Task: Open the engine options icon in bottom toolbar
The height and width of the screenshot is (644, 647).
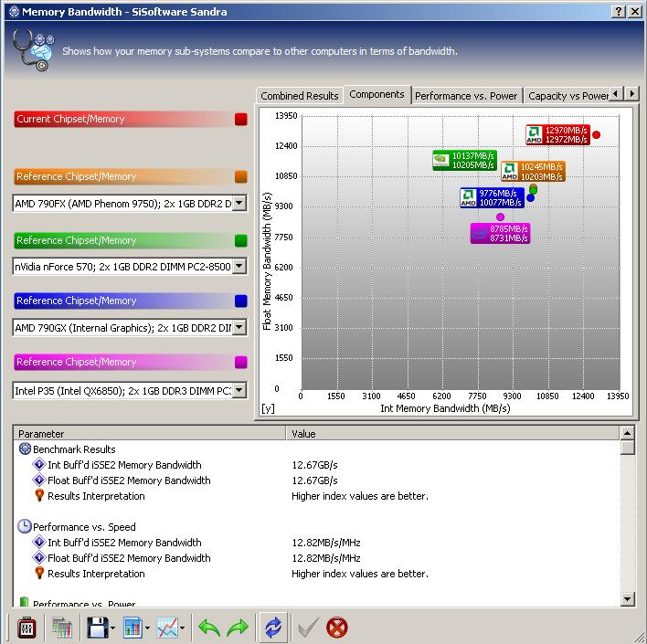Action: pos(27,628)
